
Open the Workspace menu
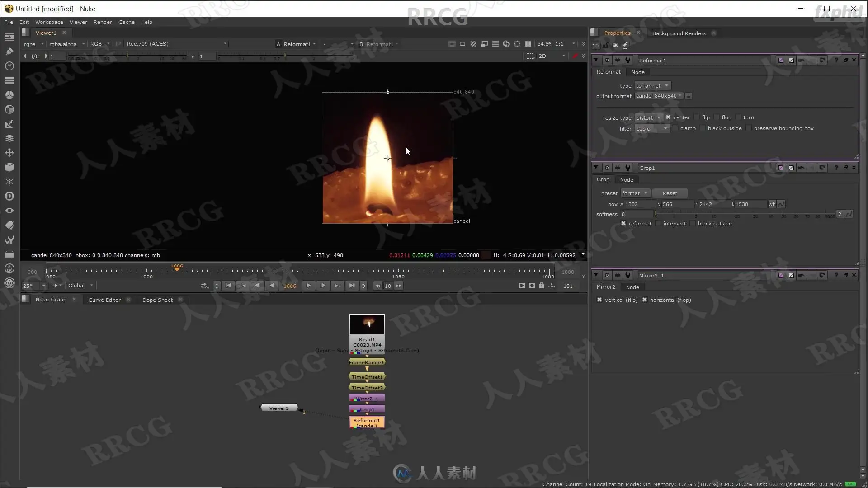[x=49, y=22]
